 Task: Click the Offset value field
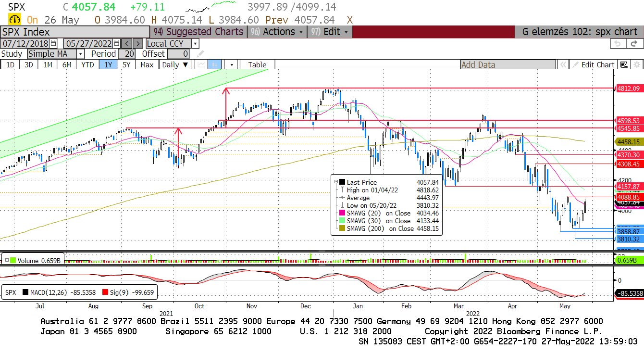[x=179, y=54]
